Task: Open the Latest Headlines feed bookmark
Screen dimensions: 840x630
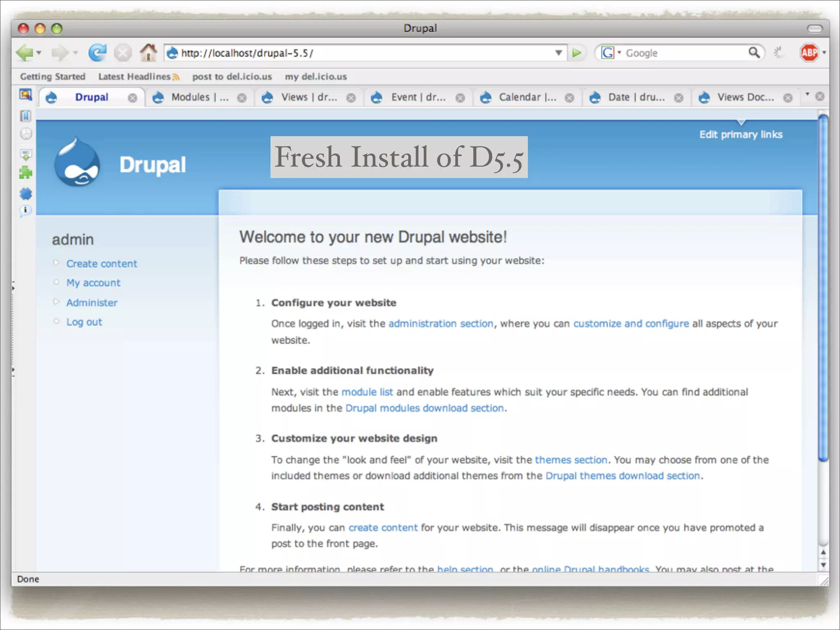Action: click(139, 77)
